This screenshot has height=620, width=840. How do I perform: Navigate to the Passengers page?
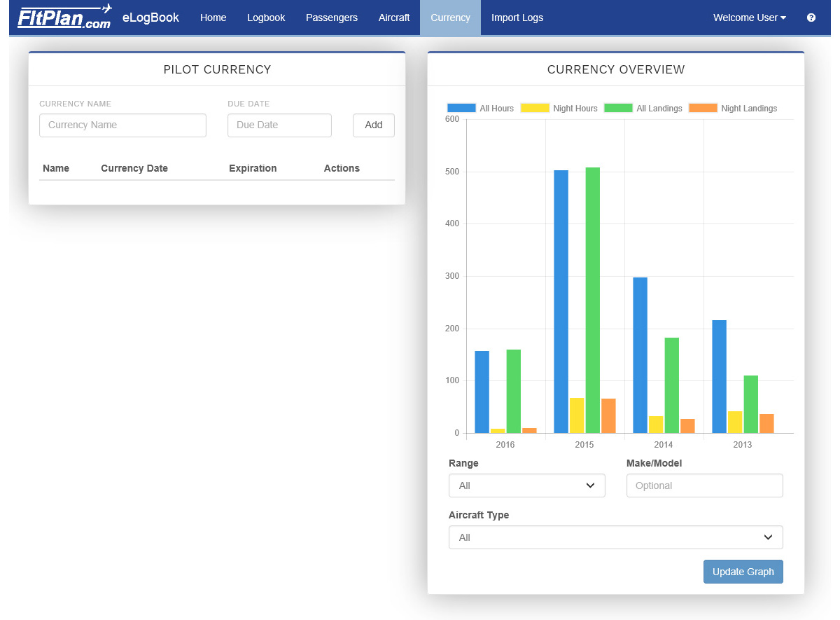coord(332,18)
